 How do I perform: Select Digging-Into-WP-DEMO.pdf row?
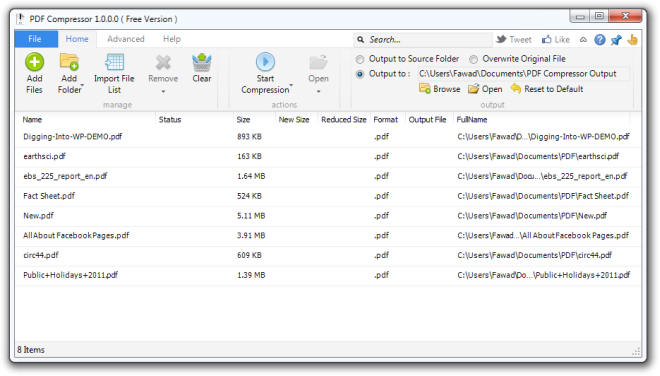[328, 137]
